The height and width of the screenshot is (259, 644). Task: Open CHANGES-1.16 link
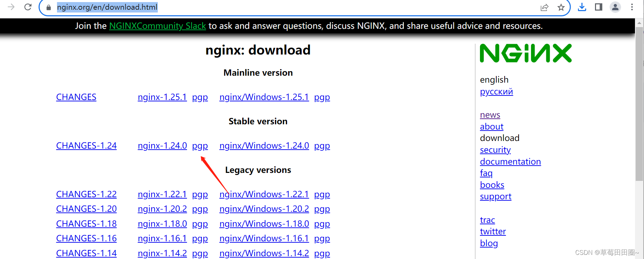[x=87, y=239]
